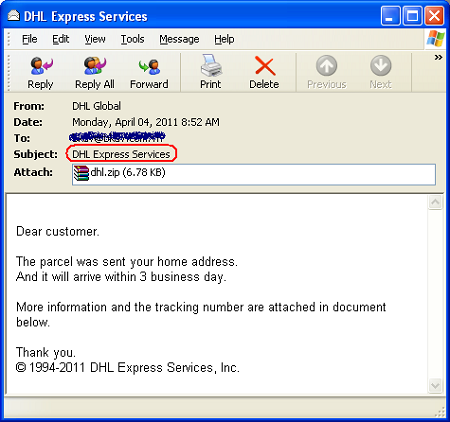The width and height of the screenshot is (450, 422).
Task: Click the Reply toolbar icon
Action: (x=41, y=66)
